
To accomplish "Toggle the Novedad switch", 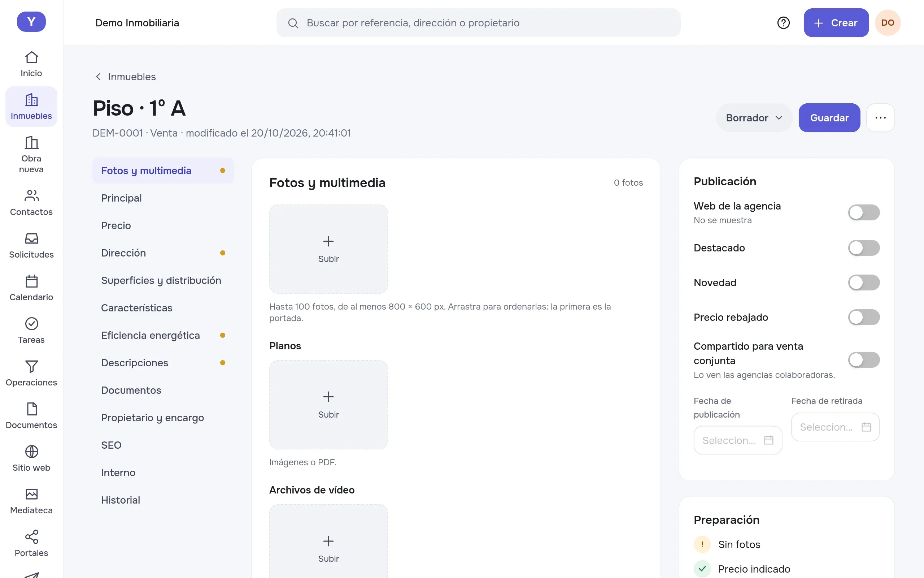I will (x=864, y=282).
